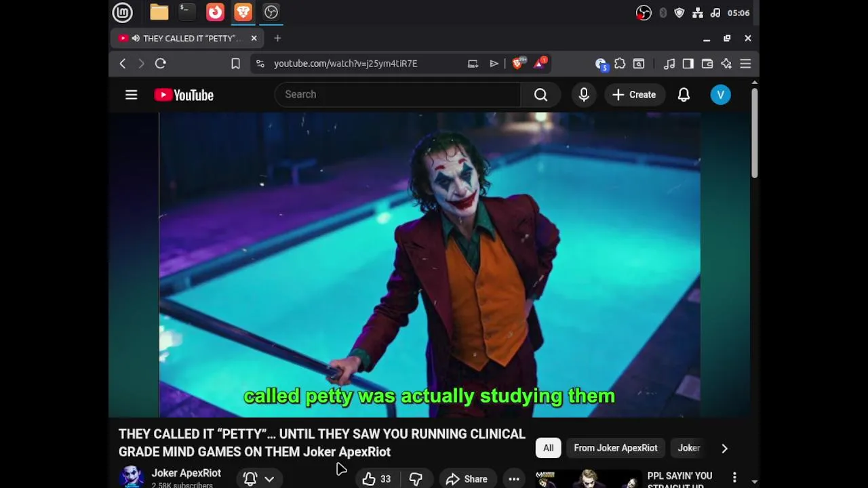
Task: Switch to OBS Studio in the panel
Action: point(271,12)
